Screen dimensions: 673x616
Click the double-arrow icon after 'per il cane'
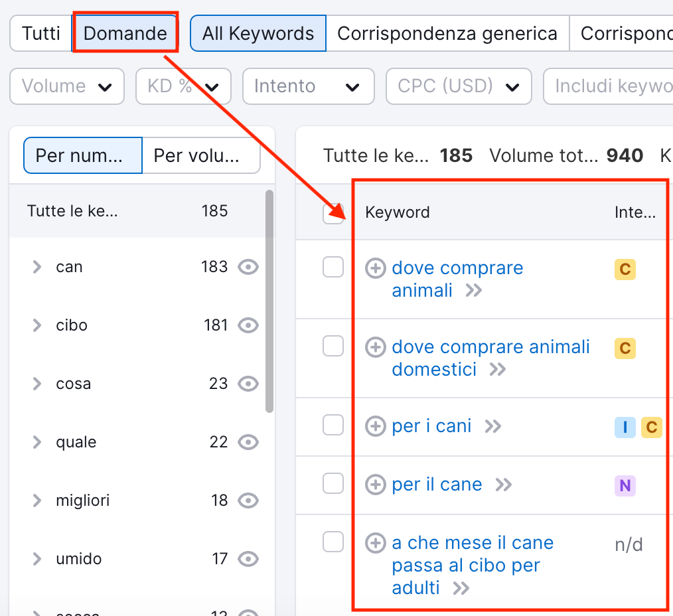click(x=503, y=485)
